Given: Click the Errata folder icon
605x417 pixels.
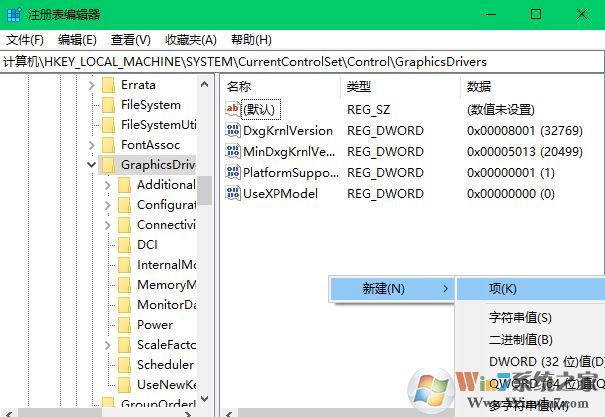Looking at the screenshot, I should (x=108, y=85).
